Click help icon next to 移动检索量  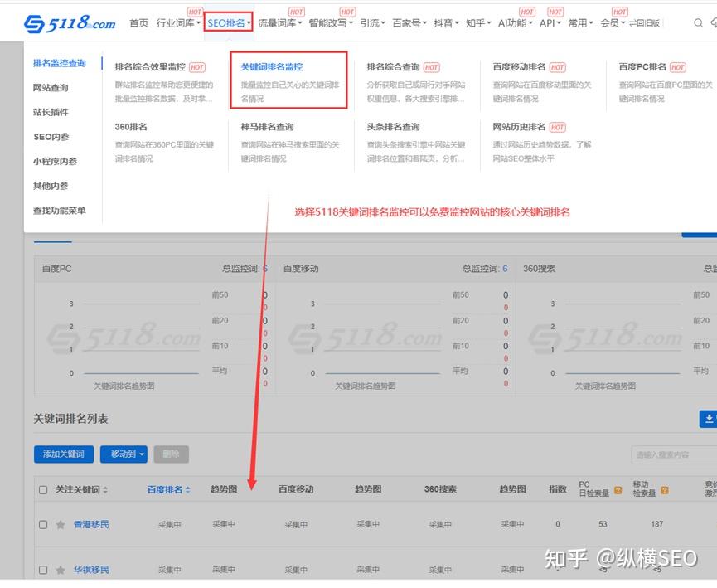coord(665,490)
